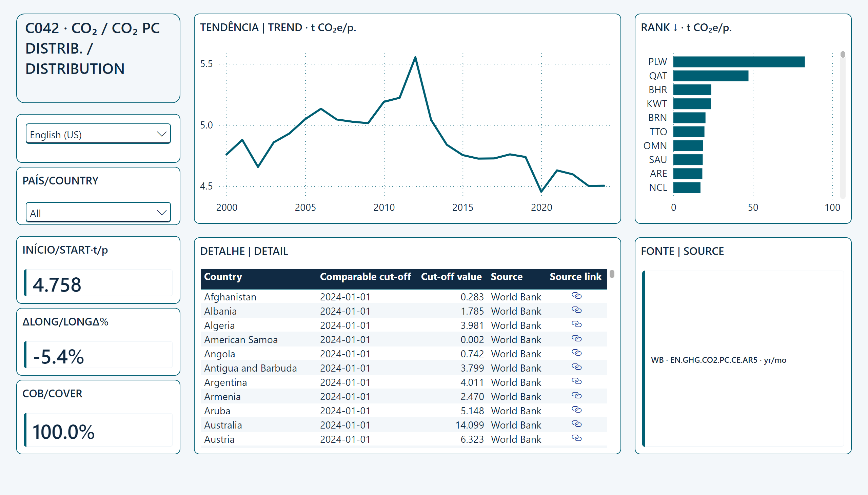
Task: Click the 2020 low point on trend line
Action: 541,192
